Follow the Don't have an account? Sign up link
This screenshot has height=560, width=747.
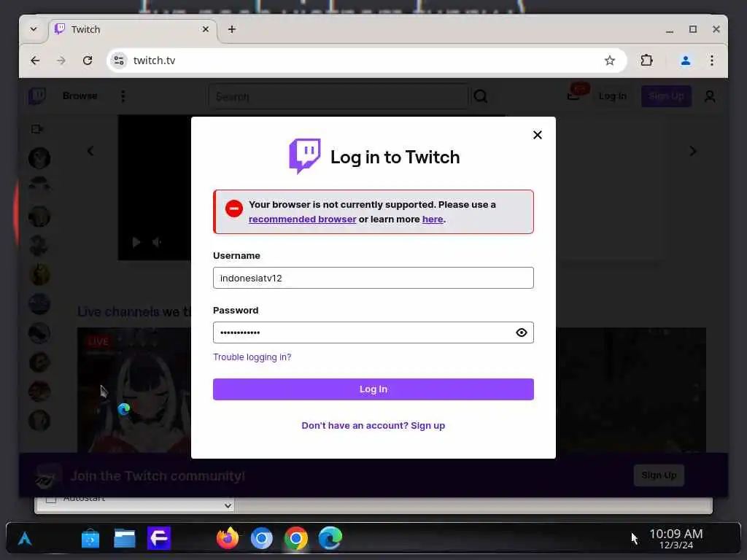click(373, 425)
